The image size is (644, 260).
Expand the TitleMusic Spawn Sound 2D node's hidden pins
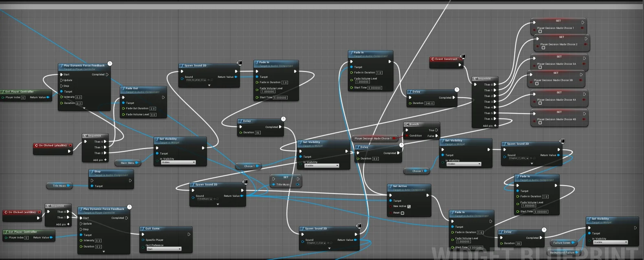pos(218,205)
